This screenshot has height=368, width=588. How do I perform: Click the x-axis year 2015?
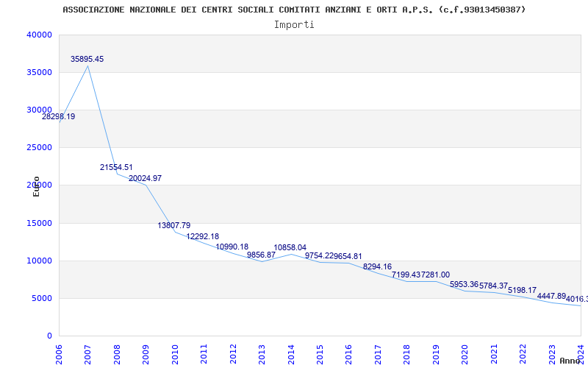click(x=320, y=355)
